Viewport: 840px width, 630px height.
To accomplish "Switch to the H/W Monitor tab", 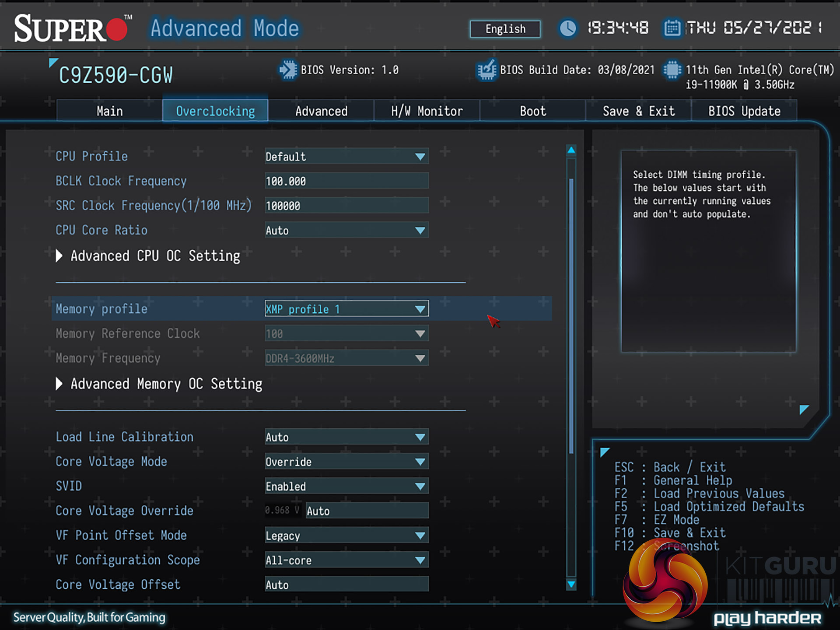I will click(427, 111).
